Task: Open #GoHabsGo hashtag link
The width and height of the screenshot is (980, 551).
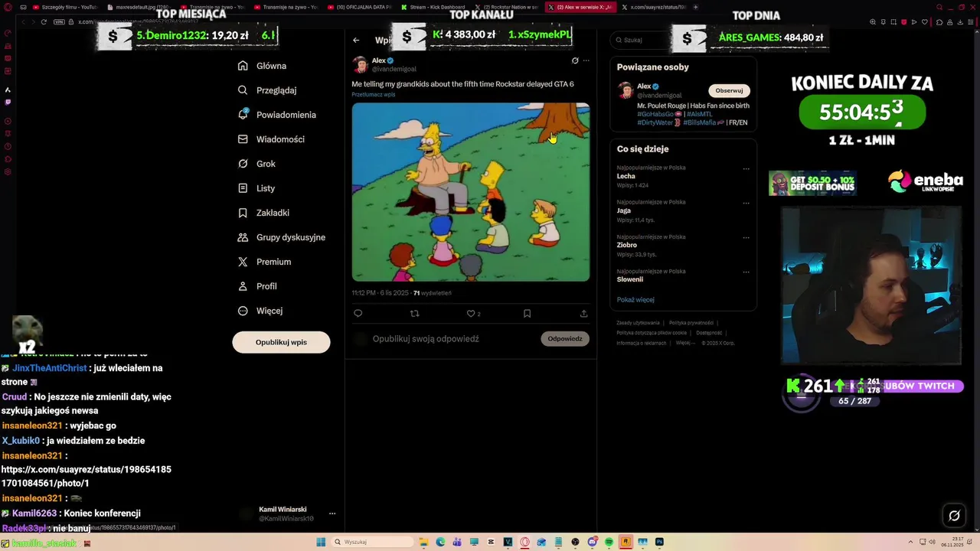Action: [655, 114]
